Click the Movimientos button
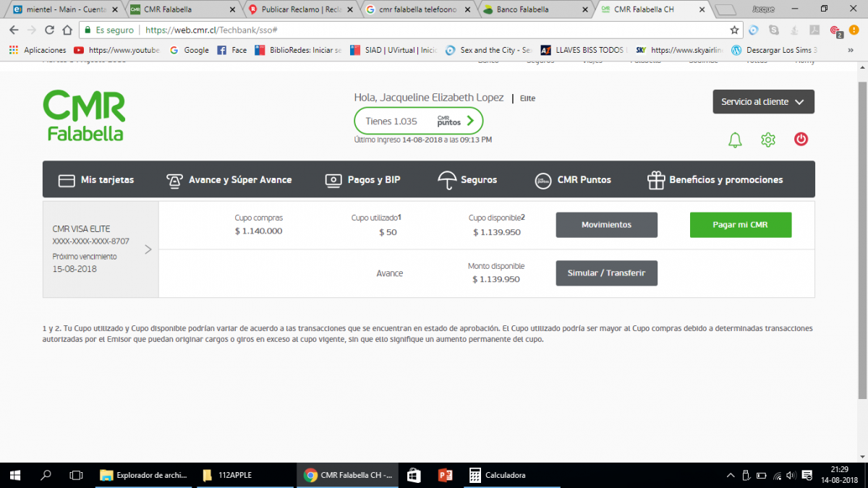Screen dimensions: 868x488 (x=606, y=225)
